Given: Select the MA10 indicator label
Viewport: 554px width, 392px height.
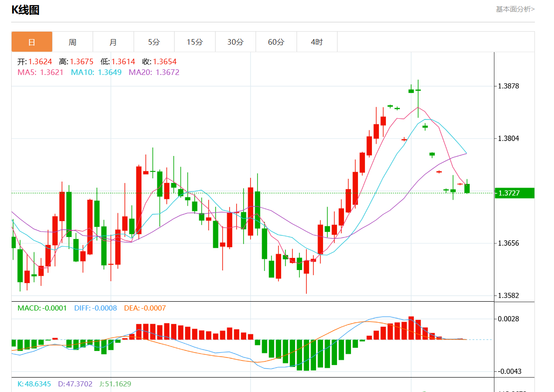Looking at the screenshot, I should pos(96,72).
